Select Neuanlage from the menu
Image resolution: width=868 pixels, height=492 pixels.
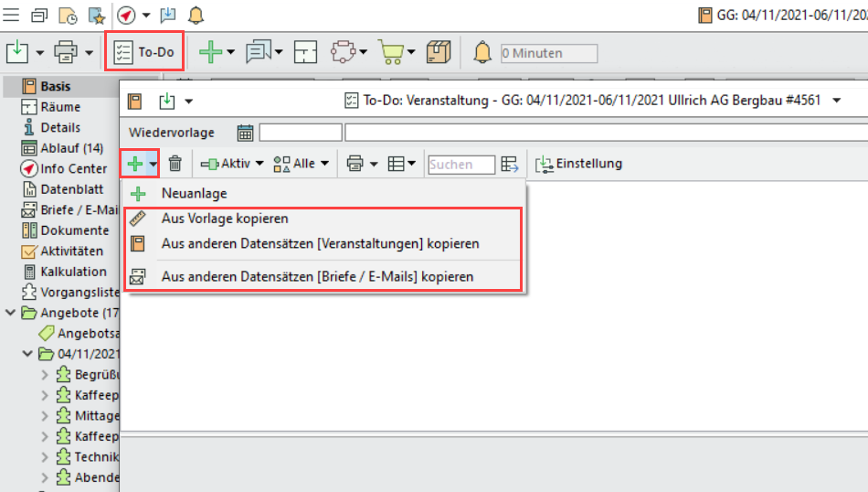[194, 194]
